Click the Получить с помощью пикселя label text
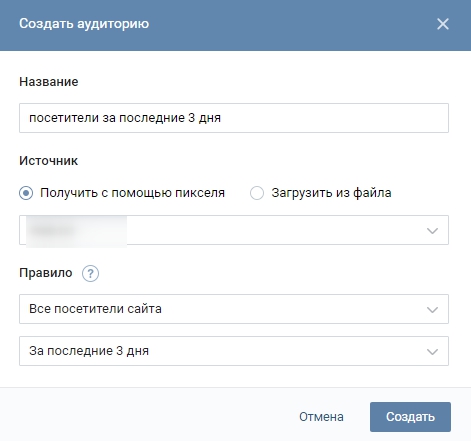Screen dimensions: 471x441 pyautogui.click(x=133, y=193)
